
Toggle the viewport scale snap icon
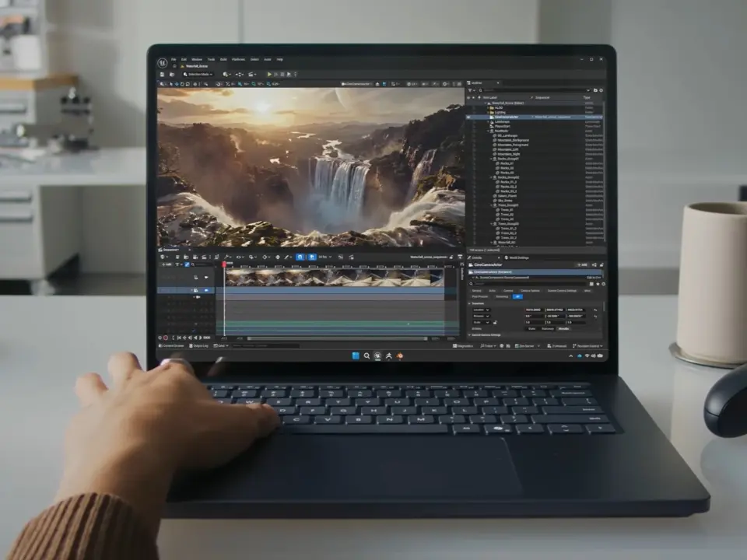(x=268, y=84)
